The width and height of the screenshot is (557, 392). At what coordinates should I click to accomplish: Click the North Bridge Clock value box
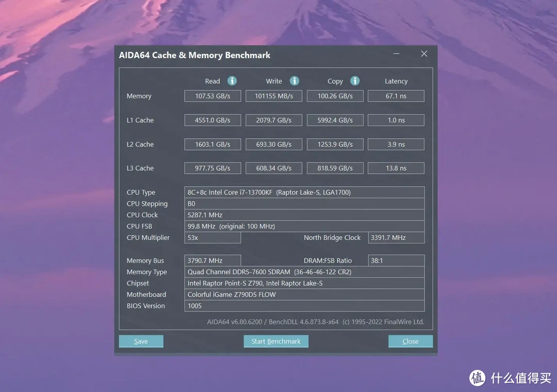pyautogui.click(x=396, y=238)
